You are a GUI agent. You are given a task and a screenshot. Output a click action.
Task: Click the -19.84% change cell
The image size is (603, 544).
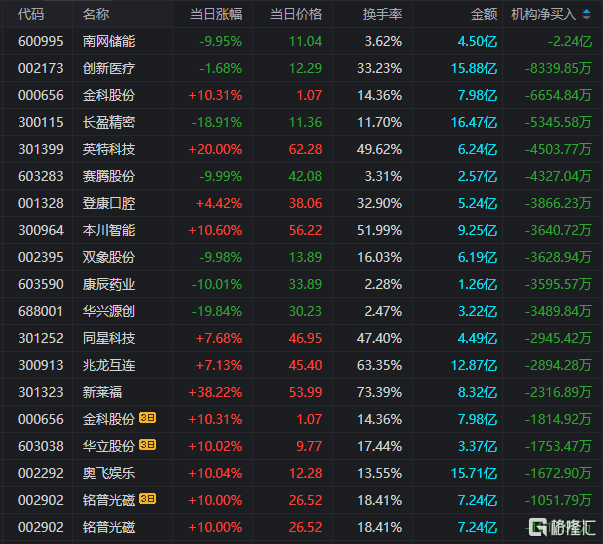pos(217,311)
